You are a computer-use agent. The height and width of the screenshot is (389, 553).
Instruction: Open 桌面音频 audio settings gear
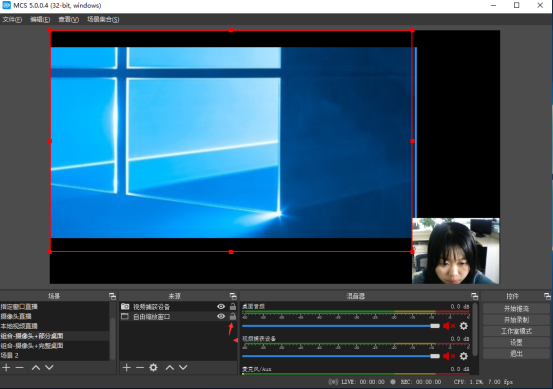(x=464, y=326)
